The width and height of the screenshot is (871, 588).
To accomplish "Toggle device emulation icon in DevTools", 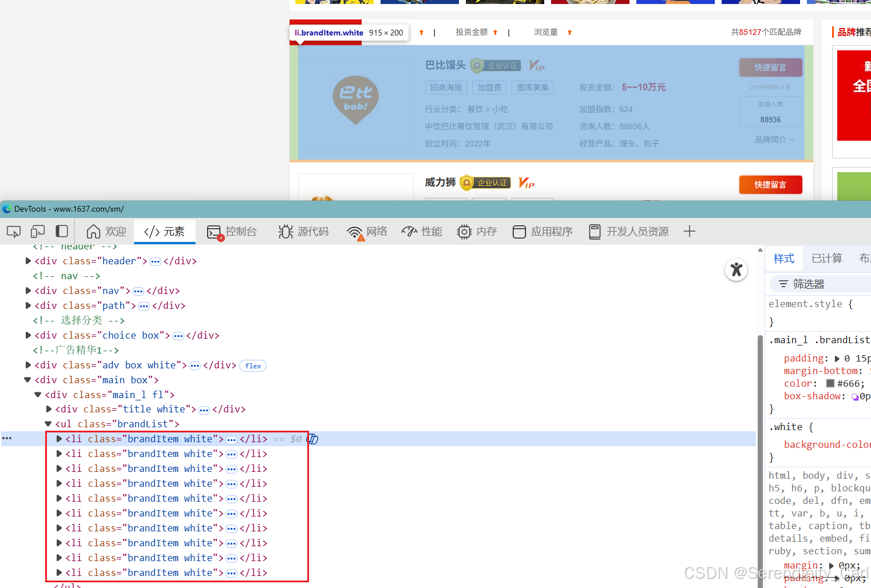I will 38,232.
